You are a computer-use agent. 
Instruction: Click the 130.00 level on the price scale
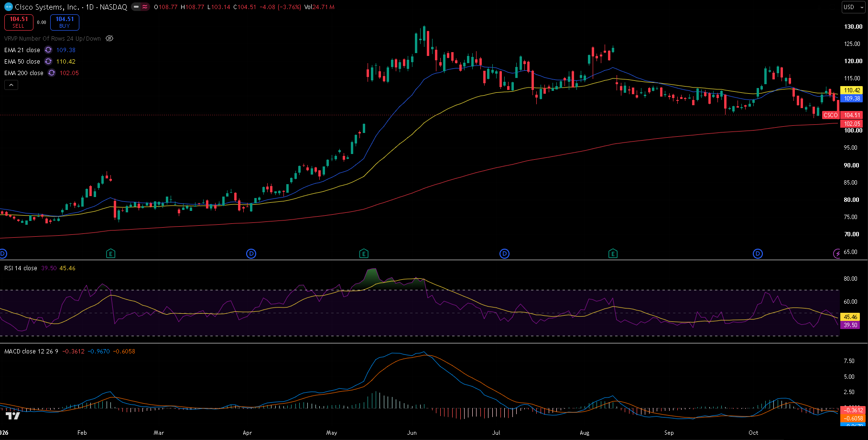tap(853, 26)
